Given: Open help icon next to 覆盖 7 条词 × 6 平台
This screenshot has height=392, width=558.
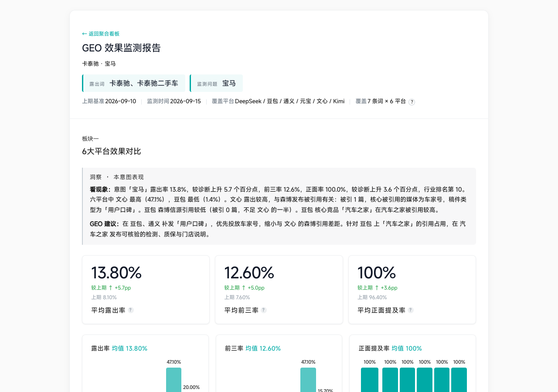Looking at the screenshot, I should [x=412, y=102].
